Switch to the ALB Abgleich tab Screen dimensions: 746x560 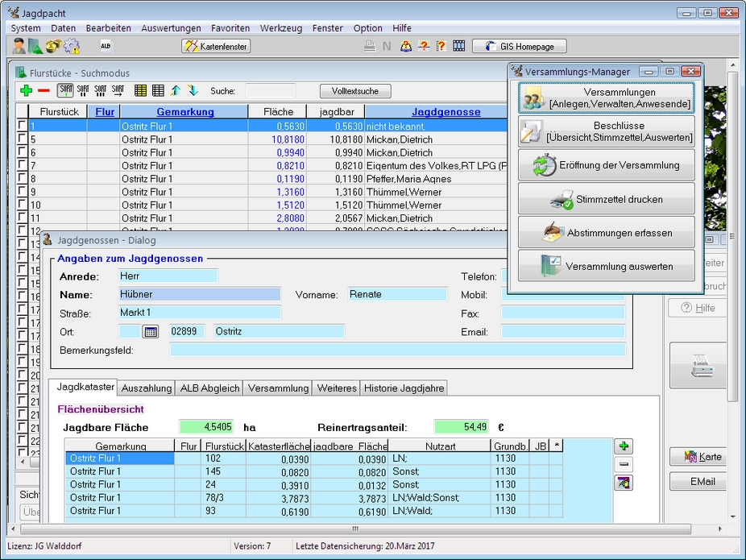(x=209, y=388)
